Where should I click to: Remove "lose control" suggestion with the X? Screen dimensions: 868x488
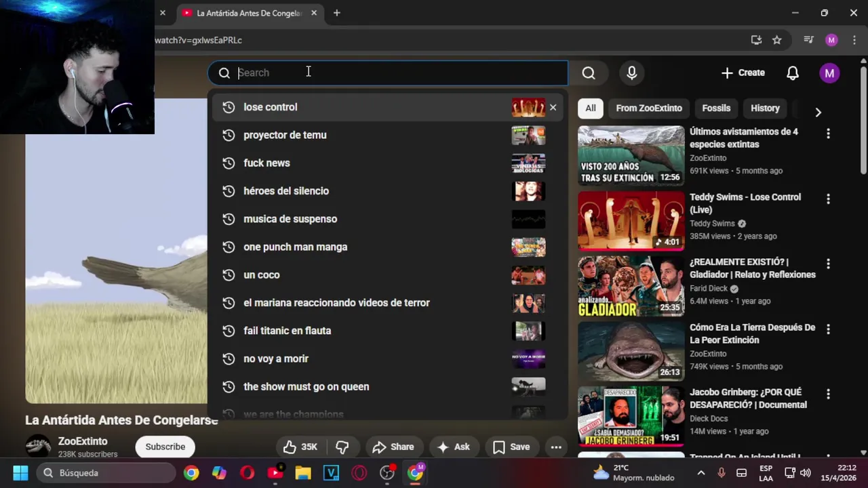[x=553, y=107]
